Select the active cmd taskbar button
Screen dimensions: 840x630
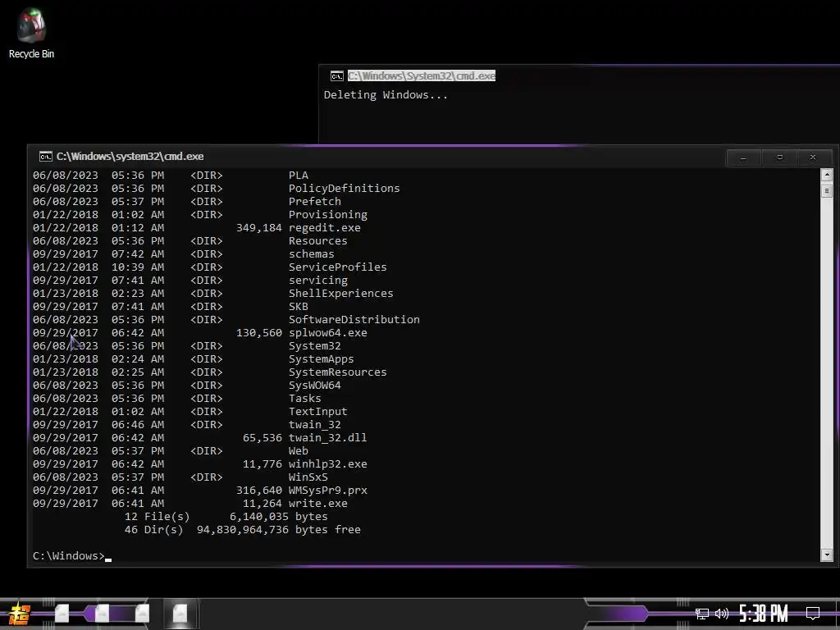(x=180, y=614)
